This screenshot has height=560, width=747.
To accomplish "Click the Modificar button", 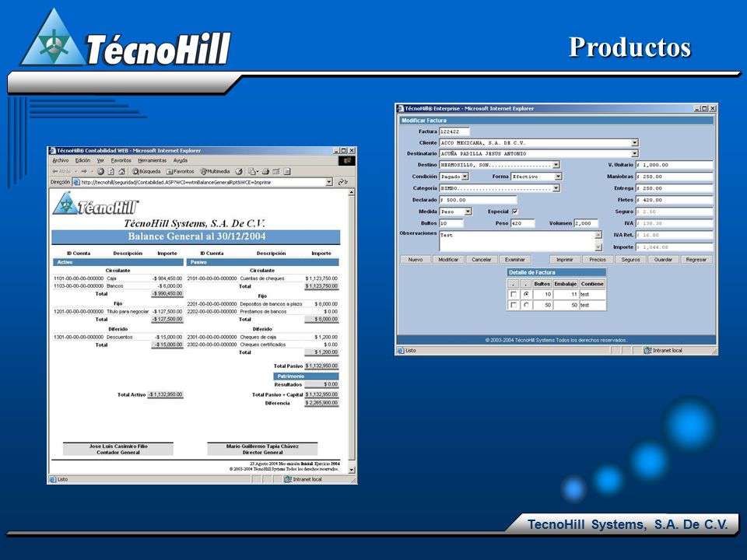I will tap(448, 260).
